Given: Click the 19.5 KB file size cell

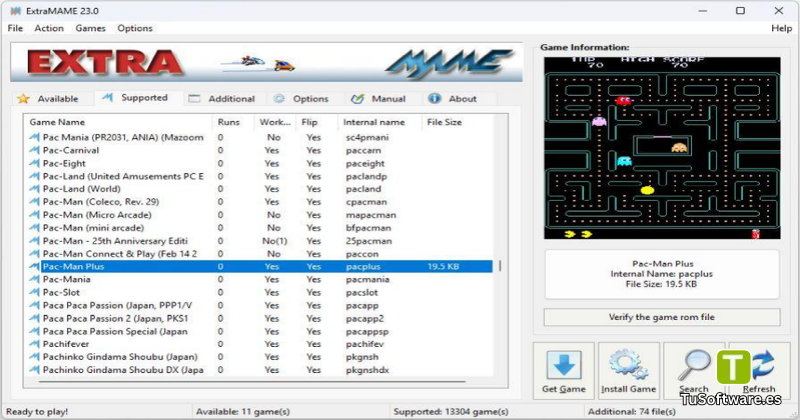Looking at the screenshot, I should point(443,266).
